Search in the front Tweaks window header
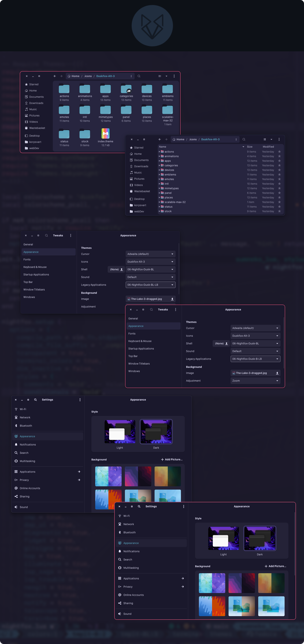This screenshot has height=644, width=304. coord(151,310)
